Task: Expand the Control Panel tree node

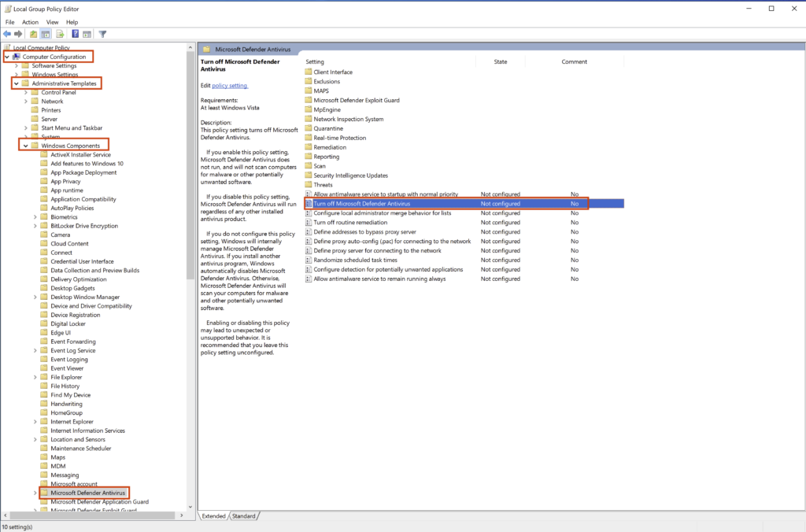Action: (x=26, y=92)
